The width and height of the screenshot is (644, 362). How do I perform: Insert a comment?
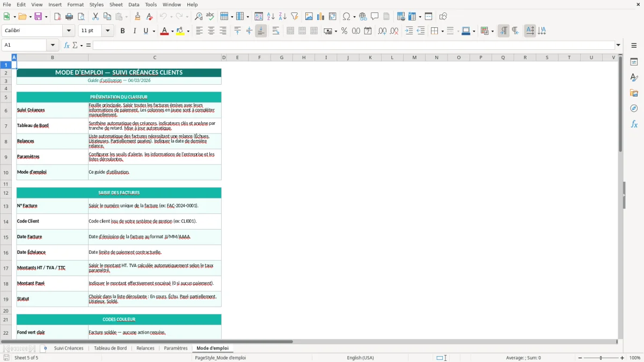375,17
